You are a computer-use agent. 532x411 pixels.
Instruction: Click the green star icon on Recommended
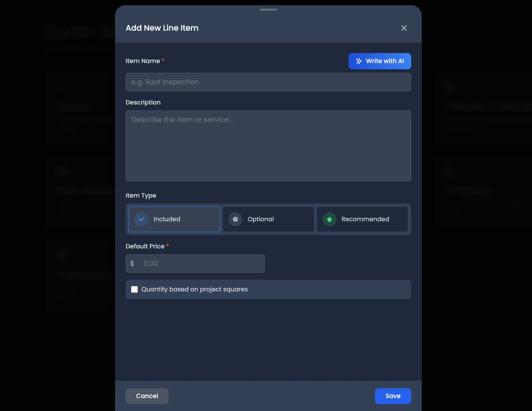tap(329, 219)
